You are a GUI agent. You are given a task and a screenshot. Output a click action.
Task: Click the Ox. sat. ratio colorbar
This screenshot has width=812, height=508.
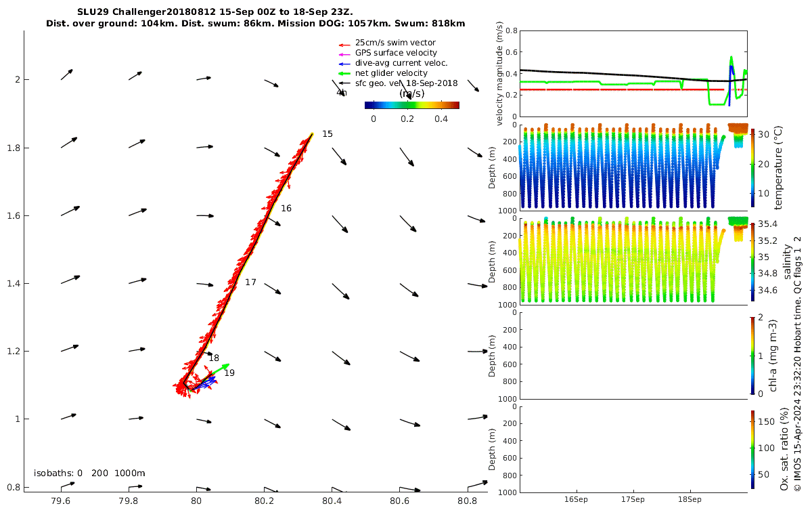pos(753,449)
